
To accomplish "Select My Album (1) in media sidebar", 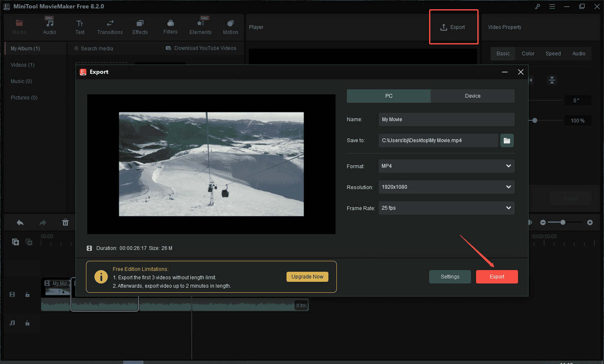I will point(36,49).
